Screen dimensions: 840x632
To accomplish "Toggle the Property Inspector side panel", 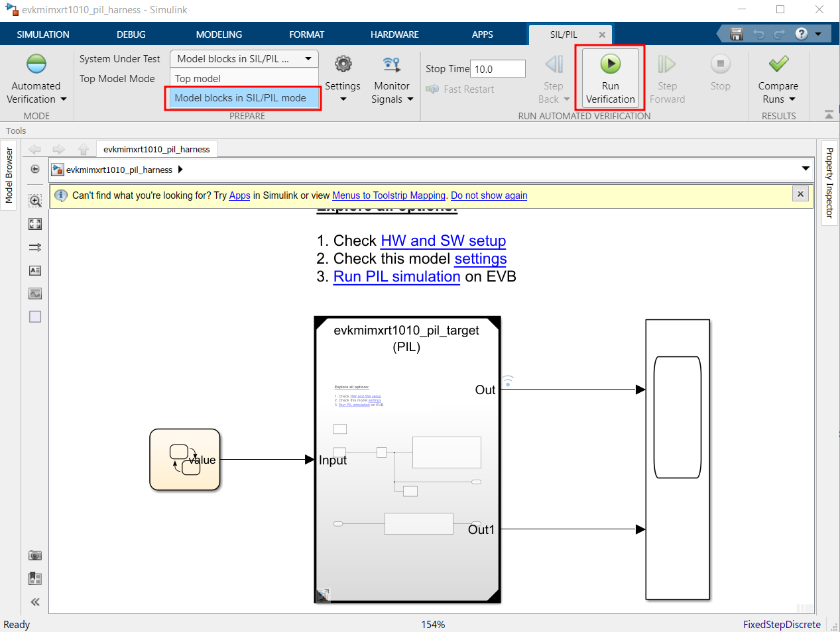I will (x=829, y=183).
